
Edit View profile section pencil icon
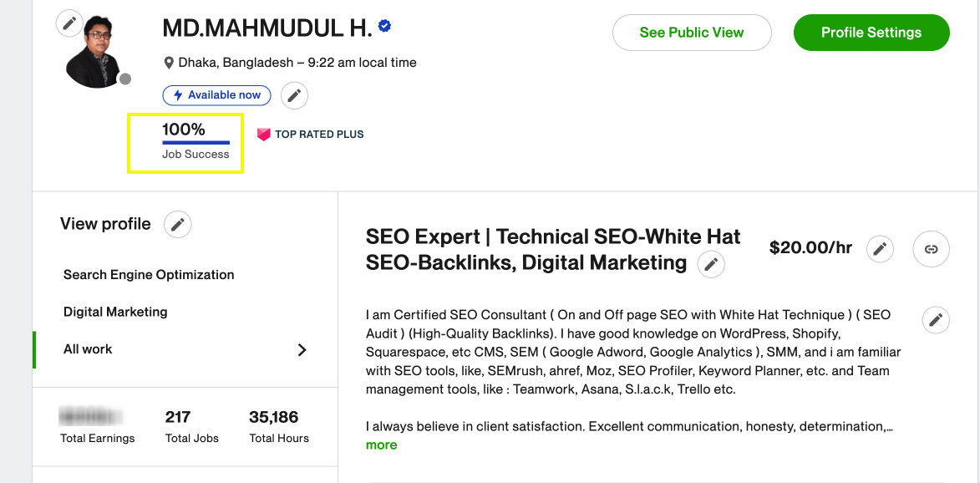pyautogui.click(x=177, y=224)
